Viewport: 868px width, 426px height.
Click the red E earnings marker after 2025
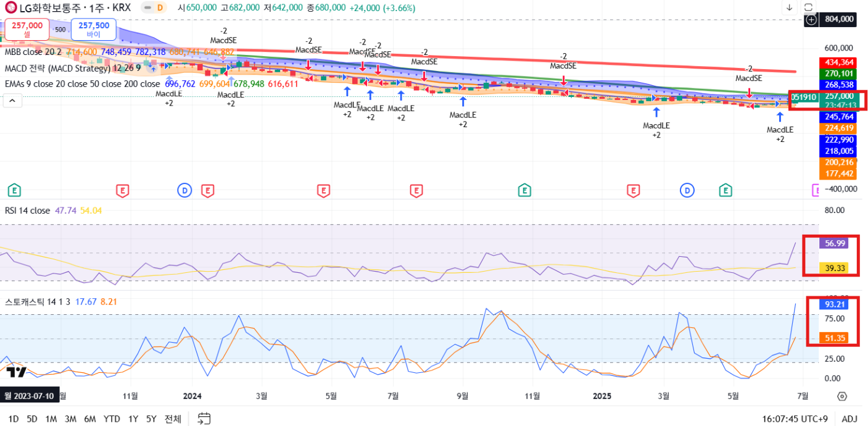point(633,190)
